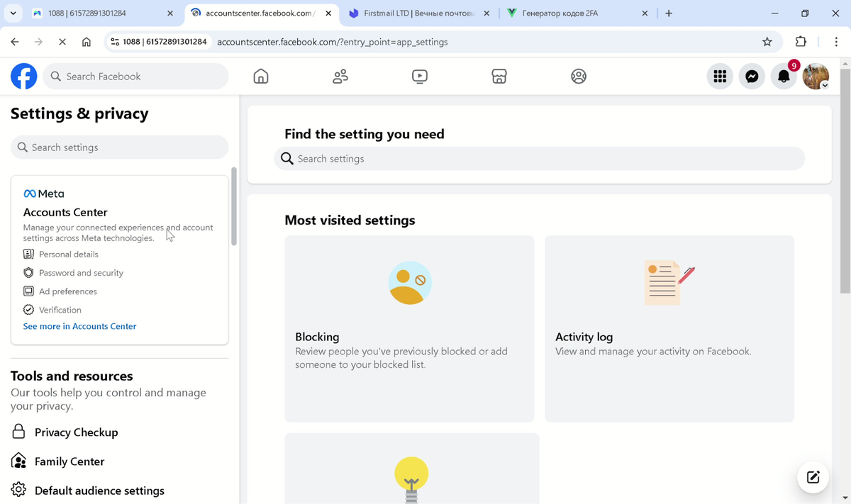Viewport: 851px width, 504px height.
Task: Click the Search Facebook field
Action: (x=135, y=77)
